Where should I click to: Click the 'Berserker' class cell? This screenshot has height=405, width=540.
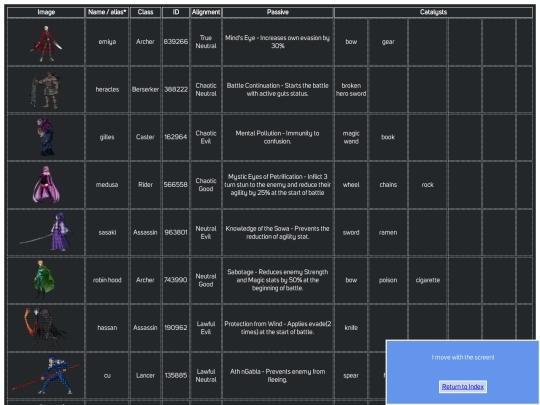click(145, 89)
